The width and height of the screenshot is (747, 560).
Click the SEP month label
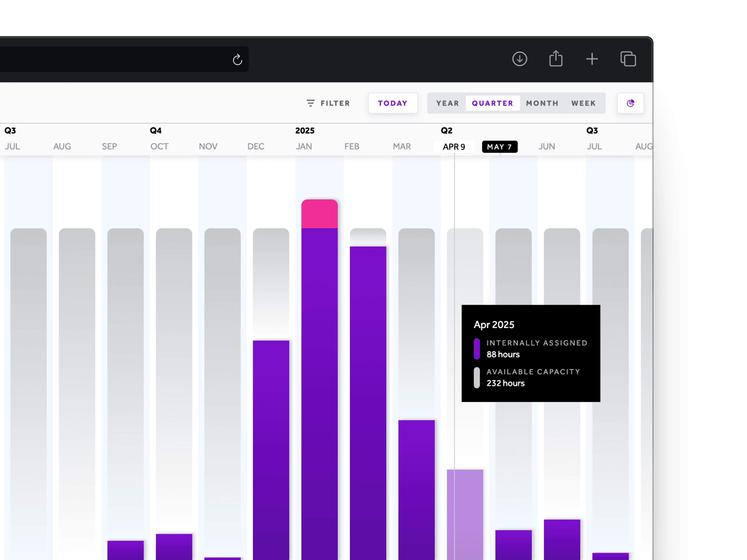pyautogui.click(x=109, y=146)
